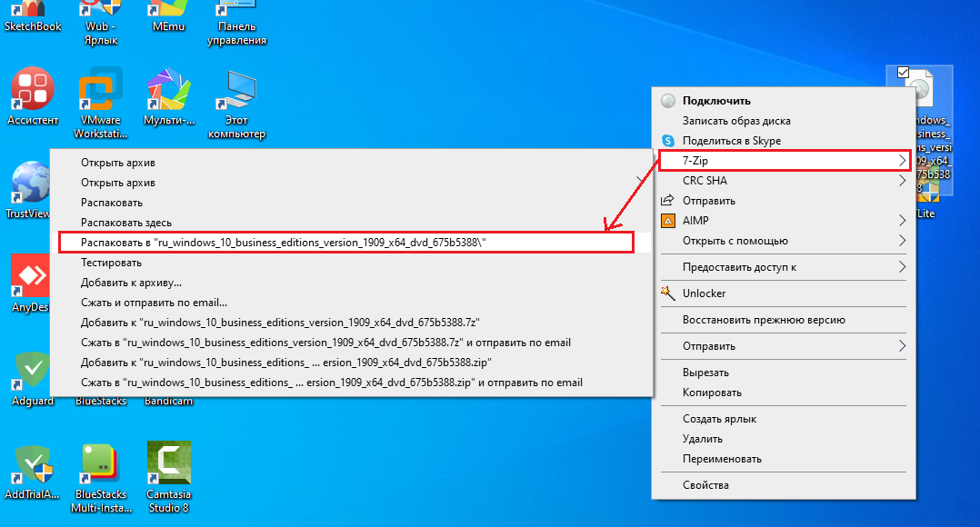Screen dimensions: 980x527
Task: Click the share icon beside Отправить
Action: pos(667,201)
